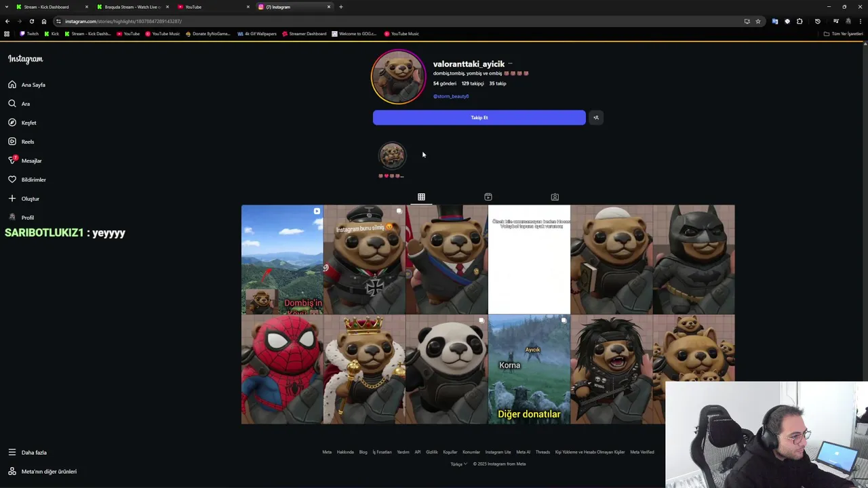The height and width of the screenshot is (488, 868).
Task: Open the Batman bear post
Action: pyautogui.click(x=694, y=260)
